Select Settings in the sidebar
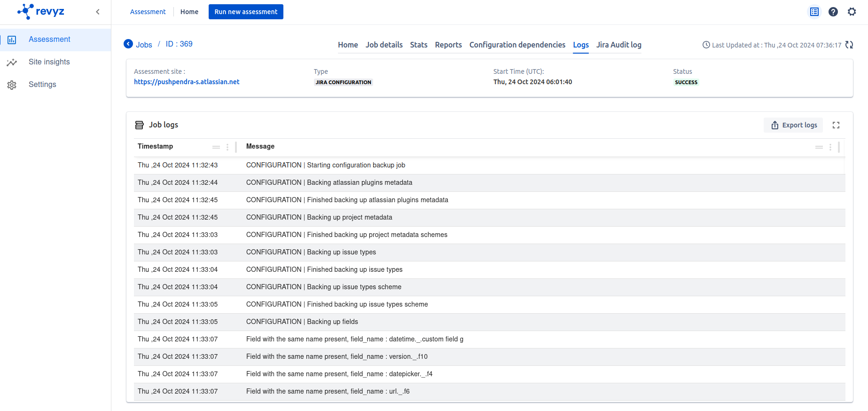Image resolution: width=868 pixels, height=411 pixels. (x=42, y=85)
